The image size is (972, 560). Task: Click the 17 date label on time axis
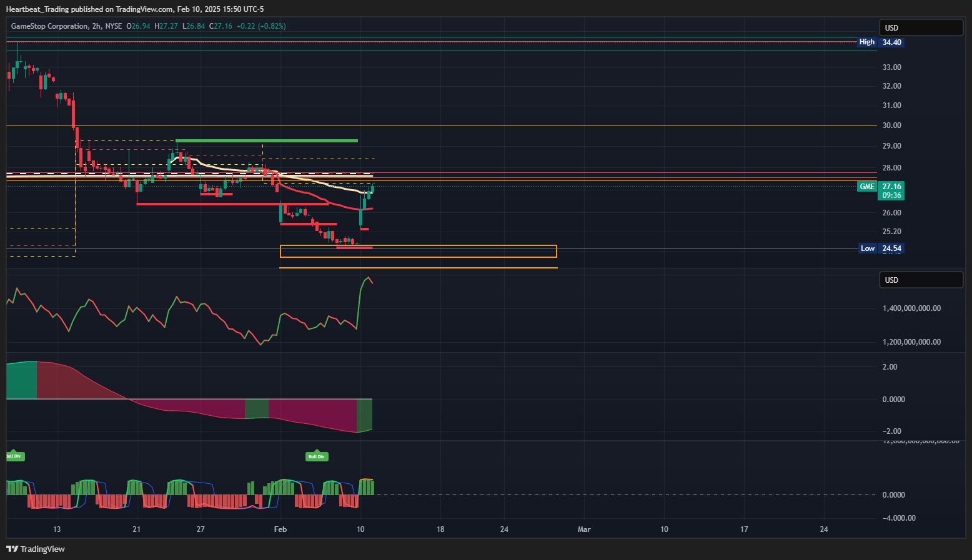744,529
